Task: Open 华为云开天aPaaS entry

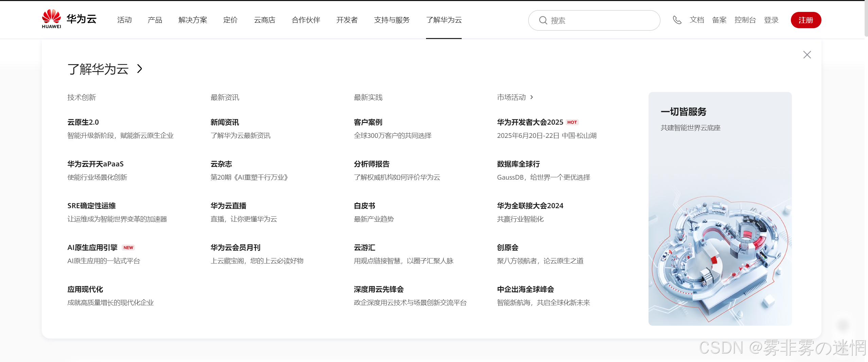Action: tap(95, 164)
